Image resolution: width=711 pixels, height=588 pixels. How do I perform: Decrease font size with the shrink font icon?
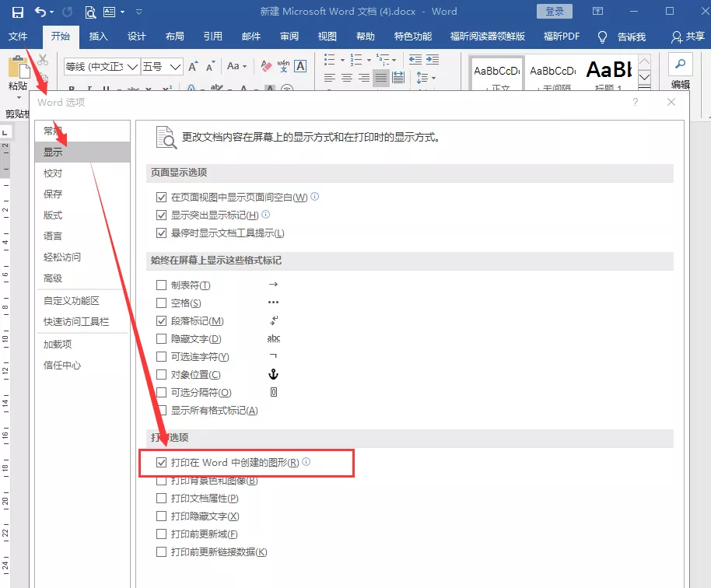click(210, 67)
